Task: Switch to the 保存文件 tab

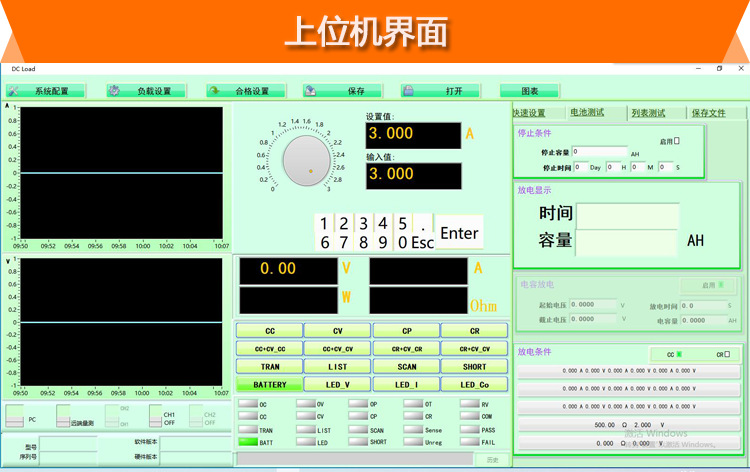Action: click(708, 113)
